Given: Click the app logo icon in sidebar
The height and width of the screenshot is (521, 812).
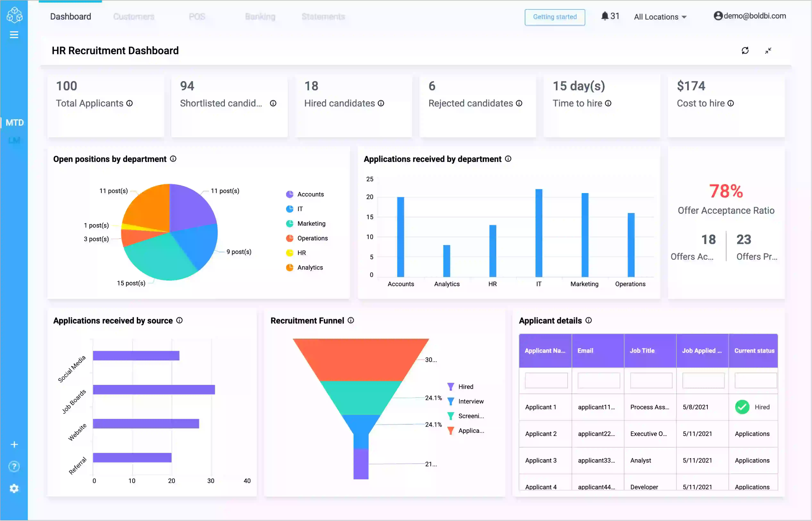Looking at the screenshot, I should tap(15, 15).
